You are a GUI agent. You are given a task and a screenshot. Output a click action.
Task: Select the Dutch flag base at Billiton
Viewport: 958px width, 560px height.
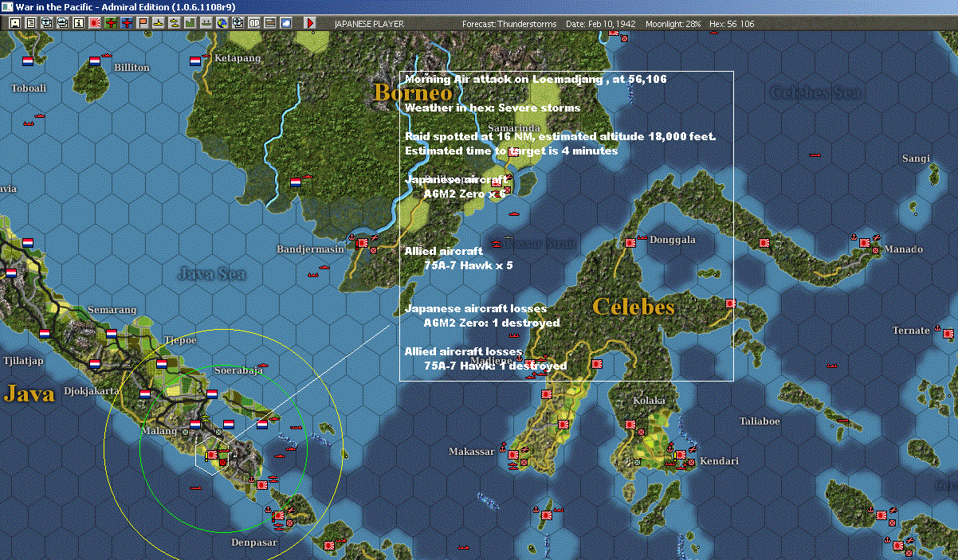(x=93, y=61)
